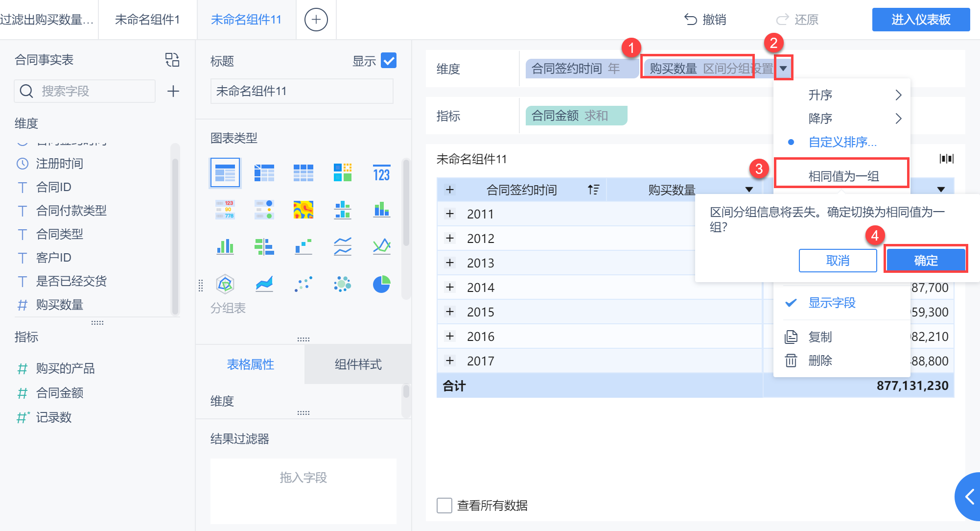Click the add field plus icon

tap(173, 91)
